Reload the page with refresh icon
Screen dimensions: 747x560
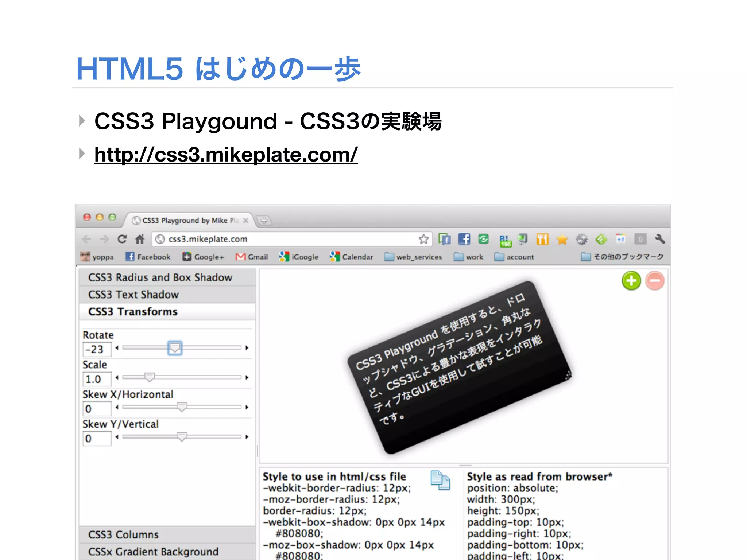pos(122,239)
